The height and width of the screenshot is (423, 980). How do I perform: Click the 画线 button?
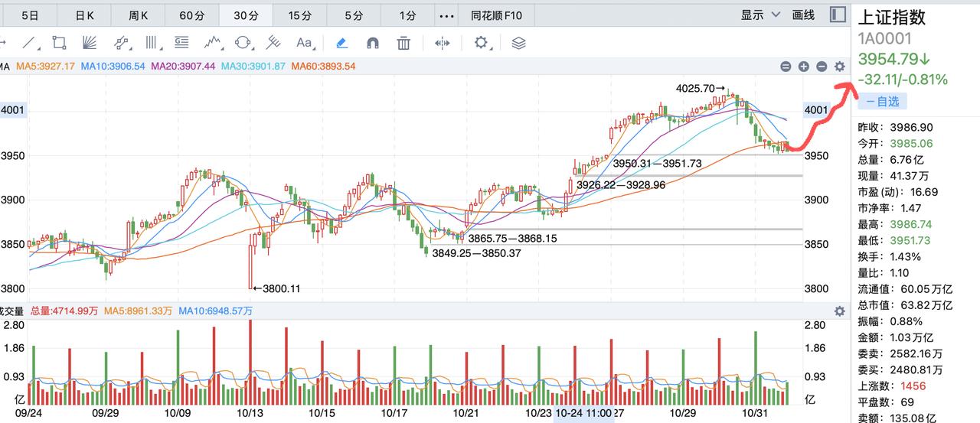click(x=803, y=15)
